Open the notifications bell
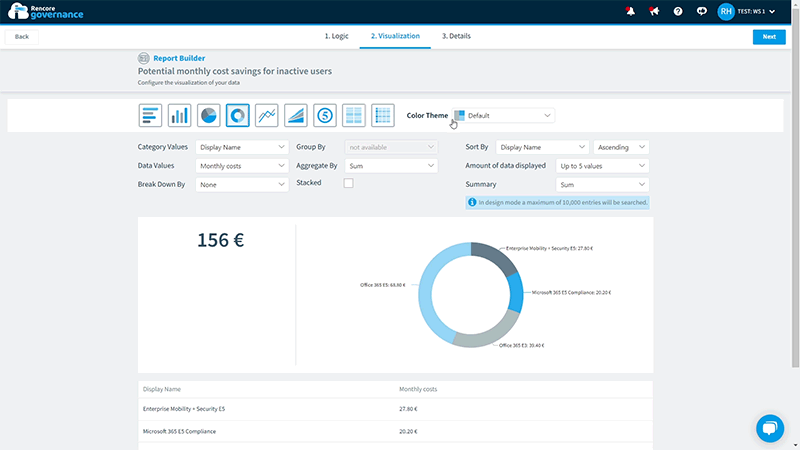 (630, 11)
